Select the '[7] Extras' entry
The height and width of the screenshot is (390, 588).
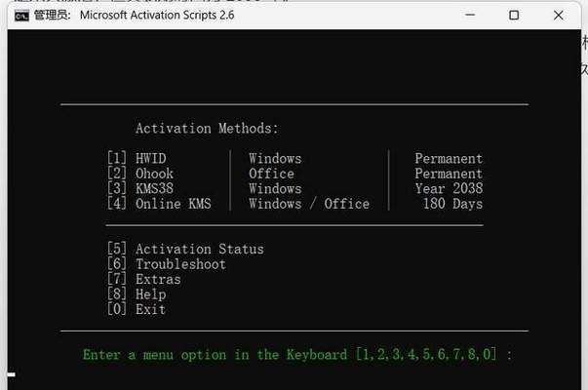coord(144,279)
